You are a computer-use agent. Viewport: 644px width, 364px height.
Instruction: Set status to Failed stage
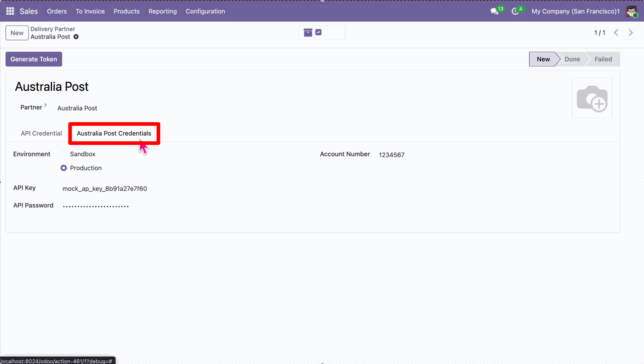[603, 59]
